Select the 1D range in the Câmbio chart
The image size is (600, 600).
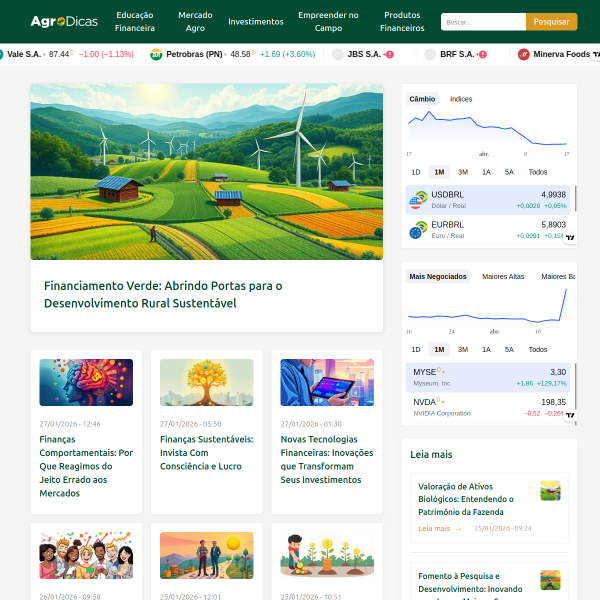pyautogui.click(x=416, y=172)
